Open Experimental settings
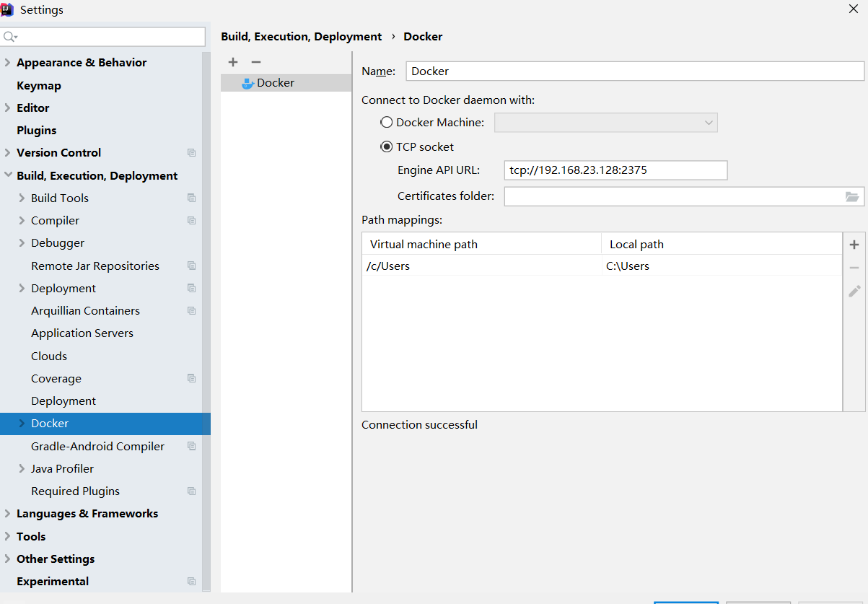 (x=53, y=581)
